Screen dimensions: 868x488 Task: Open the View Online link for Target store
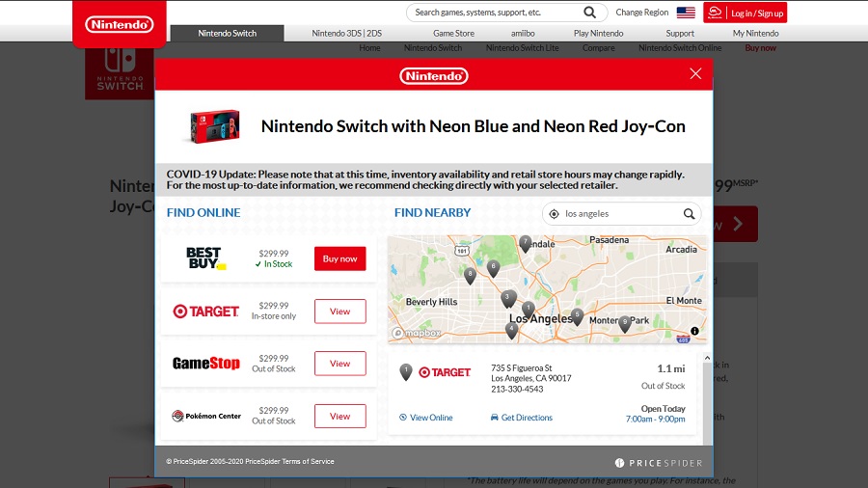[425, 418]
